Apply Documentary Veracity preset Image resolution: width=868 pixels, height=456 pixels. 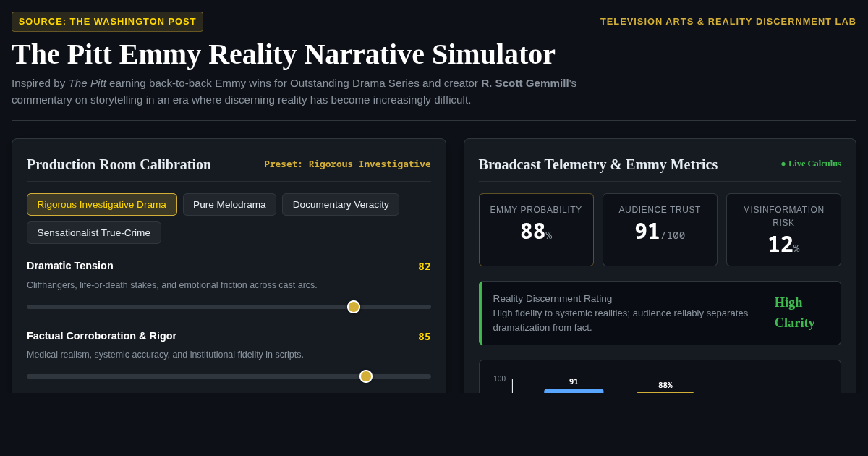coord(341,204)
